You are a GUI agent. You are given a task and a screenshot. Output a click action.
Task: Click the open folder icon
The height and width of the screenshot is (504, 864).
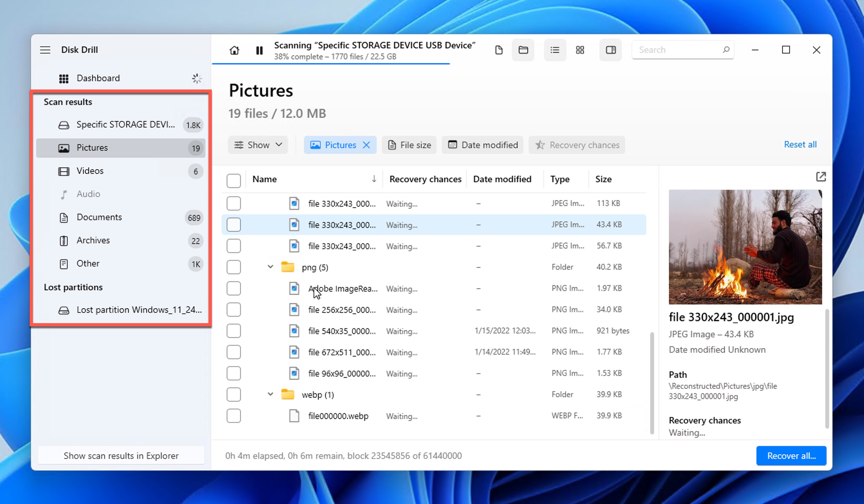(522, 50)
